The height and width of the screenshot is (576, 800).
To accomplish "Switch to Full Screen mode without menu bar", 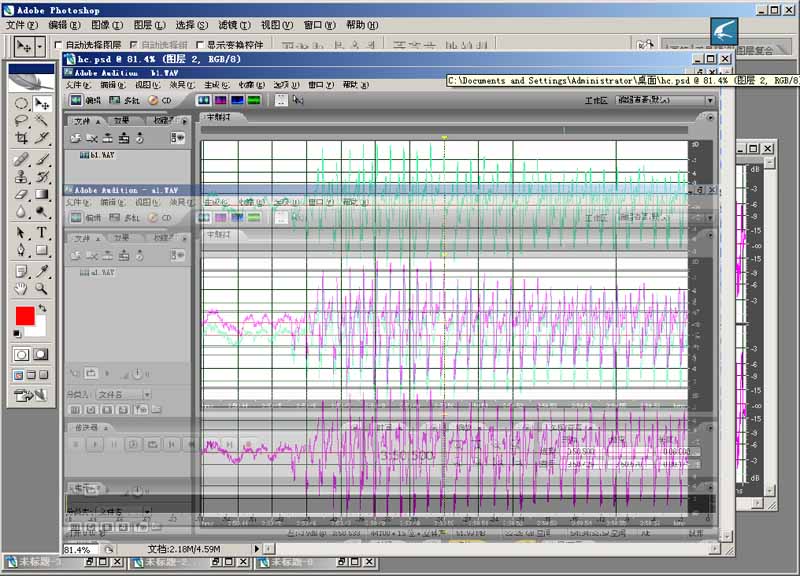I will 44,375.
